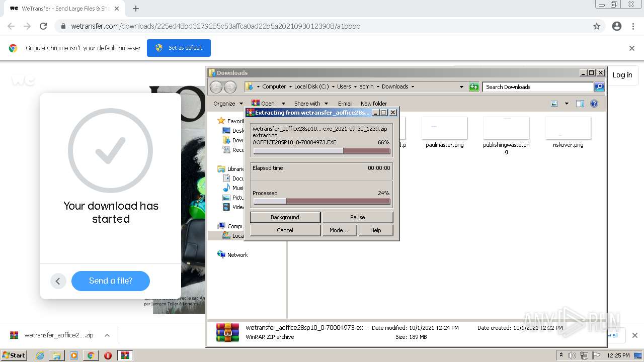This screenshot has height=362, width=644.
Task: Open Chrome profile avatar menu
Action: 617,26
